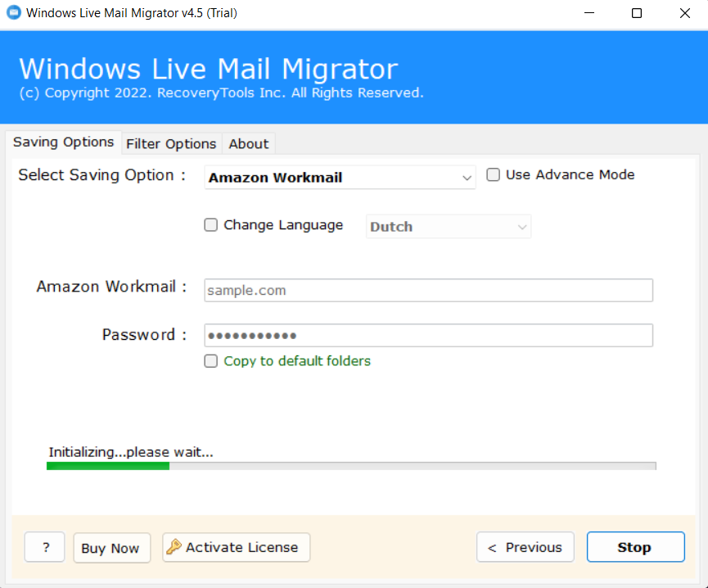
Task: Click the Initializing...please wait... status text
Action: pyautogui.click(x=131, y=452)
